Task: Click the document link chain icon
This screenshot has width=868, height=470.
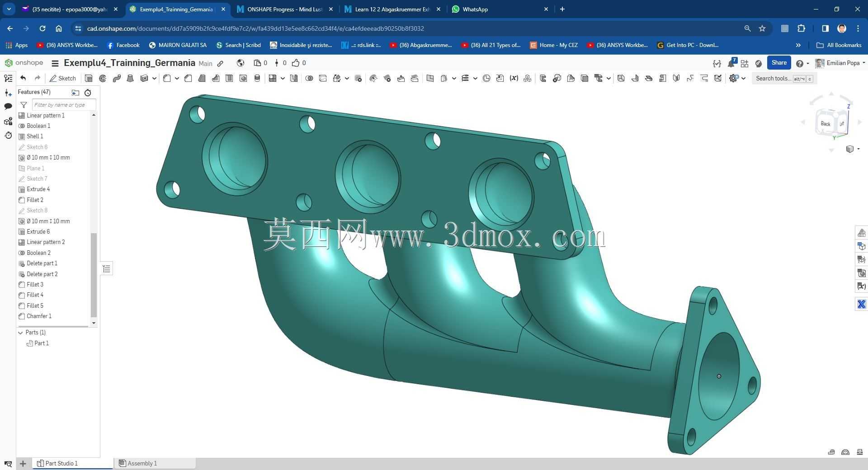Action: click(220, 63)
